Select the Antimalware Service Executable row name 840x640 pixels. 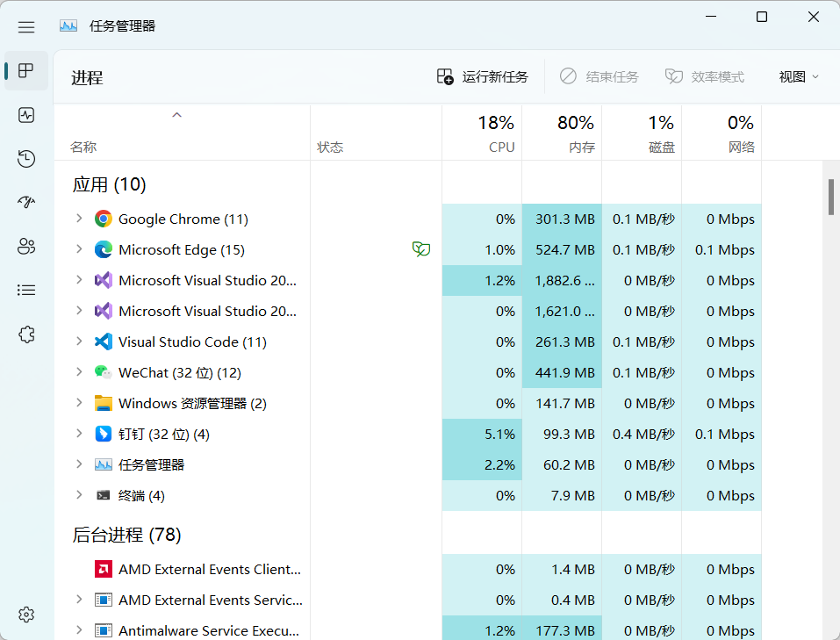coord(209,631)
